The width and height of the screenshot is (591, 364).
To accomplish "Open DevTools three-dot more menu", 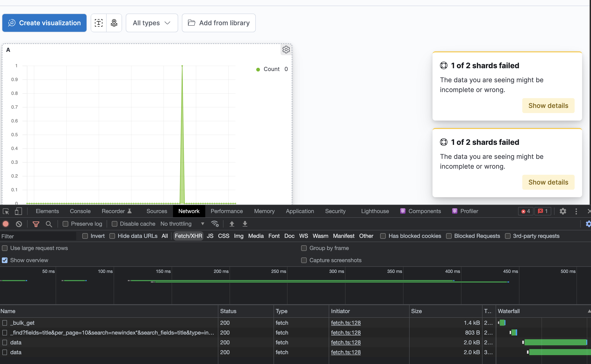I will [576, 211].
